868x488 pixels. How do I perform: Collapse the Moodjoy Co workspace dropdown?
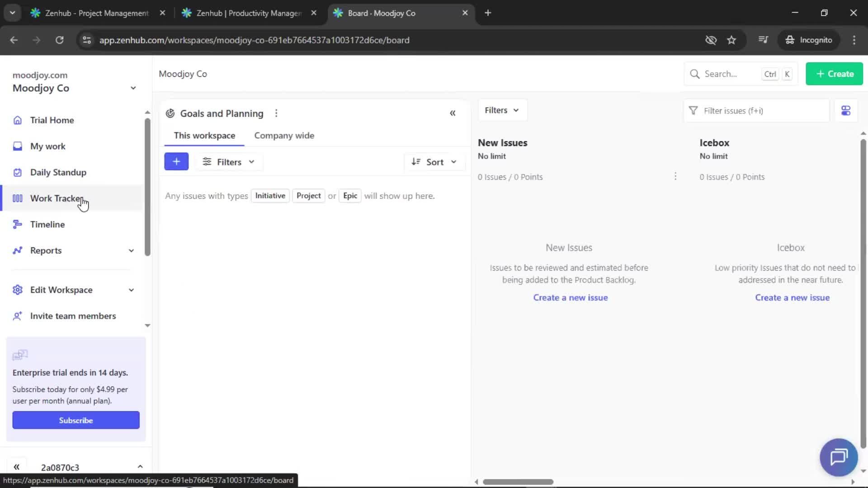133,88
